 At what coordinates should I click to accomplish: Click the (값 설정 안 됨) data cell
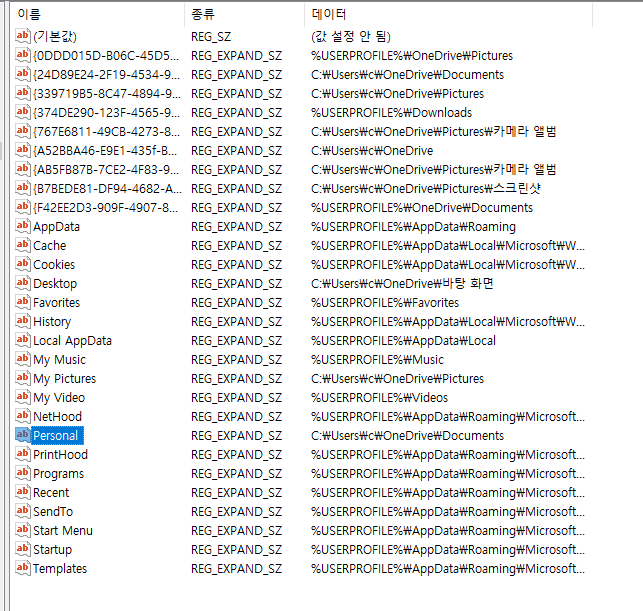pyautogui.click(x=351, y=36)
